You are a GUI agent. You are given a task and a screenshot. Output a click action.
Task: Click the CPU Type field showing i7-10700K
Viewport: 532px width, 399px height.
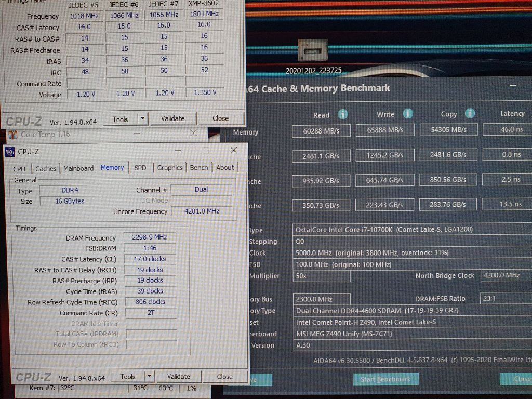pyautogui.click(x=412, y=229)
